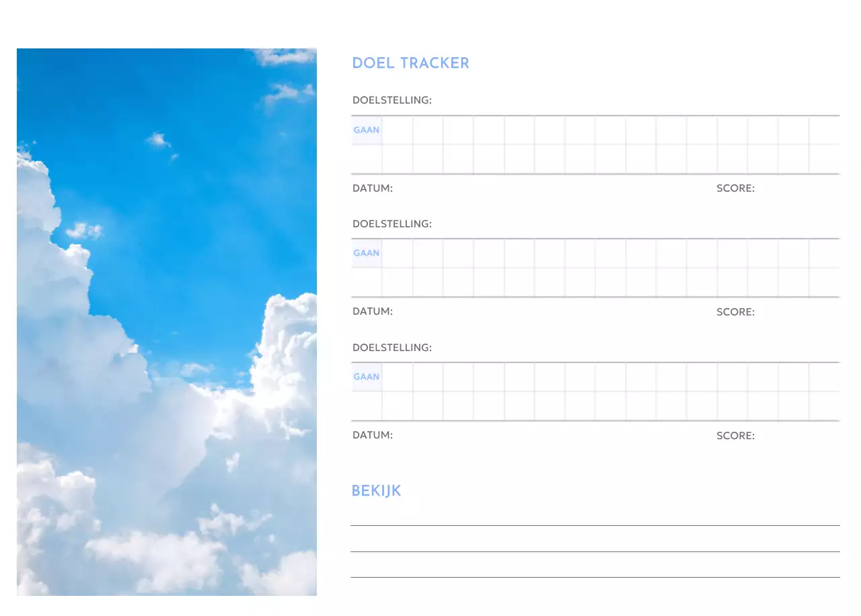The height and width of the screenshot is (616, 861).
Task: Click the BEKIJK heading
Action: 377,491
